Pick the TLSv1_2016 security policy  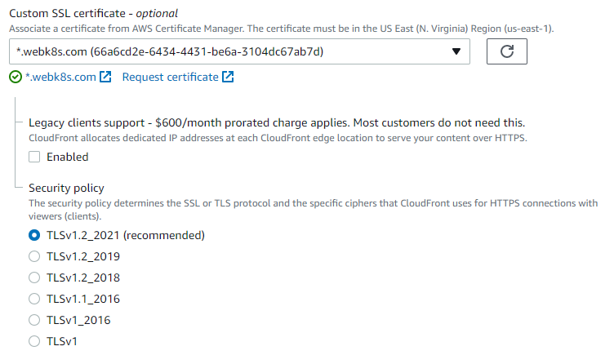click(x=34, y=320)
